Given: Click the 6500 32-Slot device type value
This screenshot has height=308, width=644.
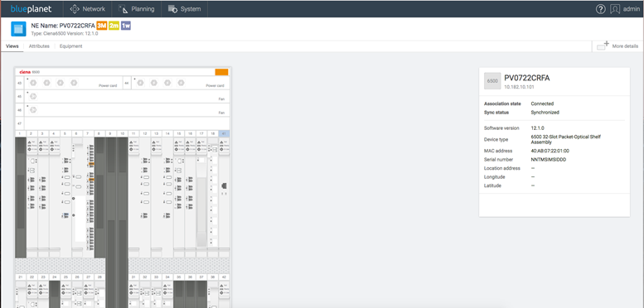Looking at the screenshot, I should (x=565, y=139).
